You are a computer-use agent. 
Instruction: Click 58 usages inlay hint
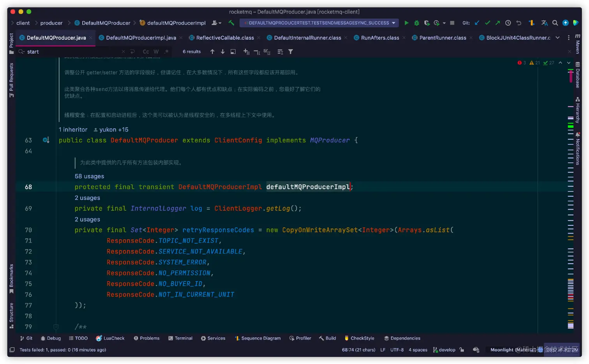click(x=89, y=176)
